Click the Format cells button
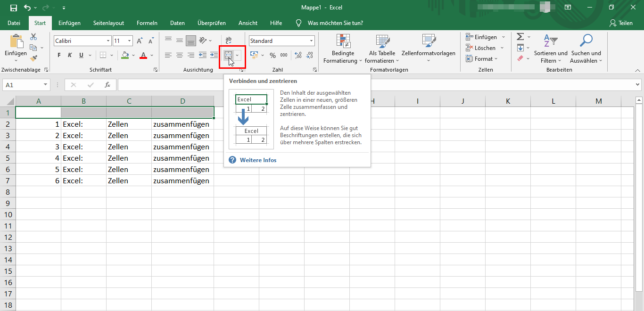 (482, 58)
